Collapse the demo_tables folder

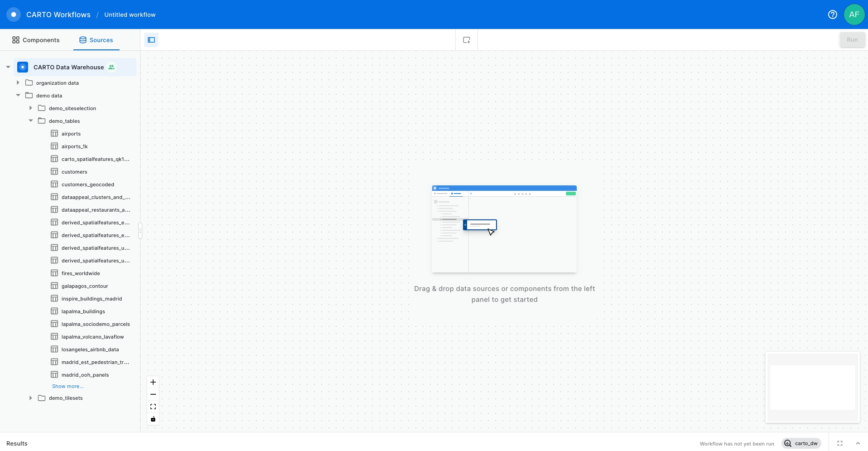(31, 121)
